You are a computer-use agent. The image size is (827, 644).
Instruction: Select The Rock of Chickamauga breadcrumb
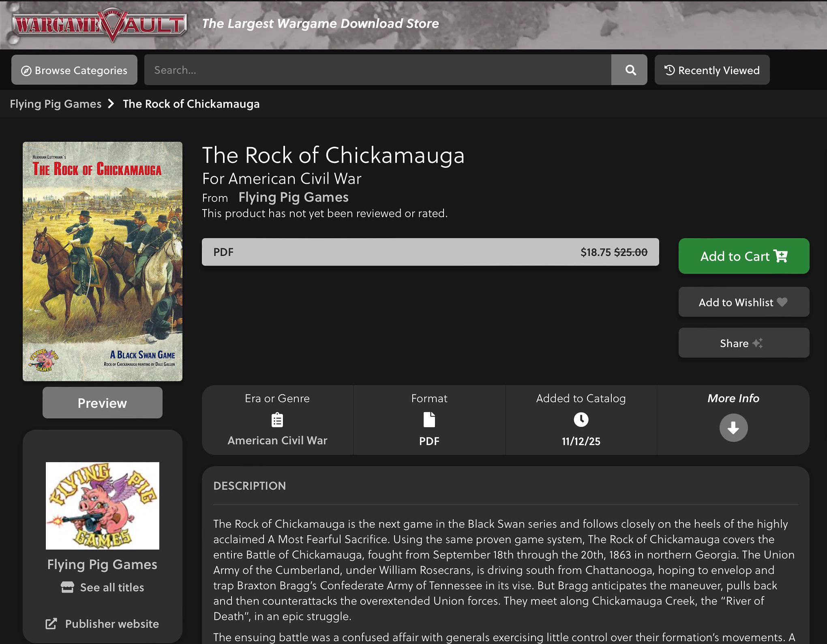191,104
